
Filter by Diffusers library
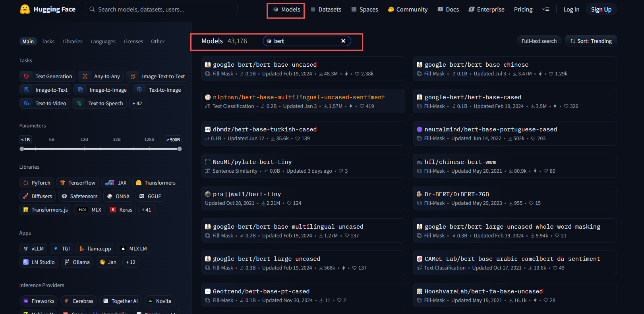[x=37, y=196]
